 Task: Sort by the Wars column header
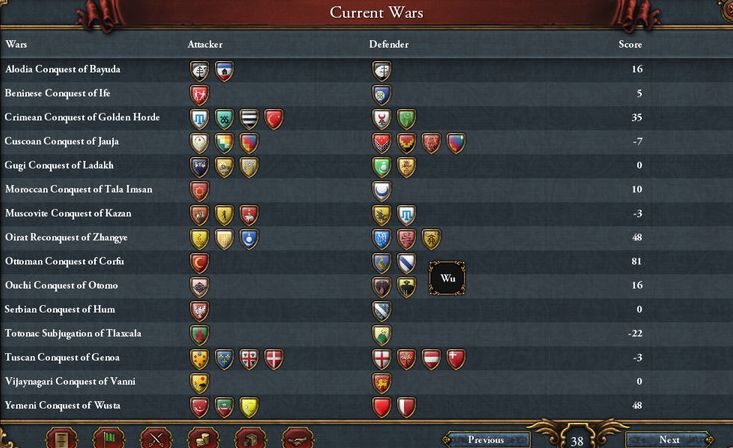pos(16,44)
